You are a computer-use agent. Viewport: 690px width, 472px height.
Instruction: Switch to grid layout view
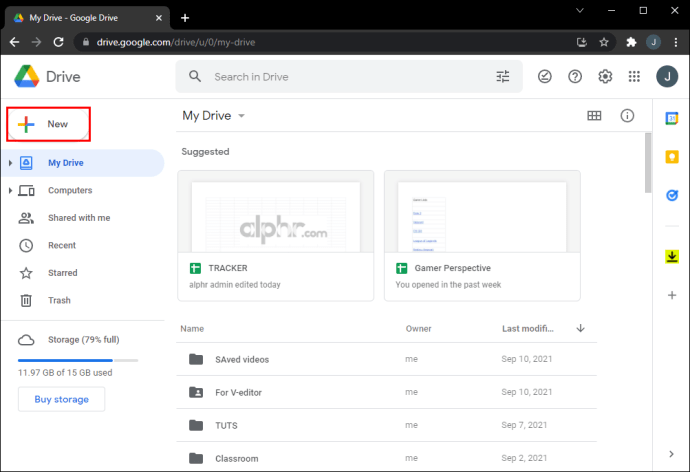click(x=594, y=116)
